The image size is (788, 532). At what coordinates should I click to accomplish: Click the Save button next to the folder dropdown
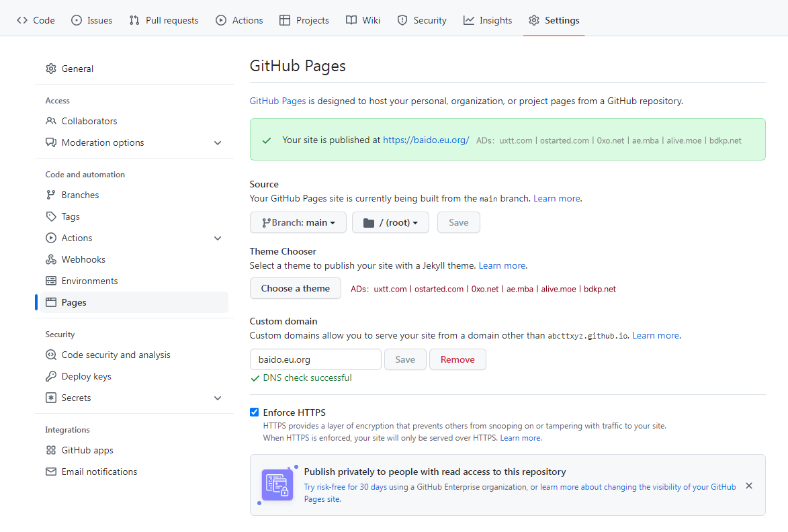pos(458,222)
